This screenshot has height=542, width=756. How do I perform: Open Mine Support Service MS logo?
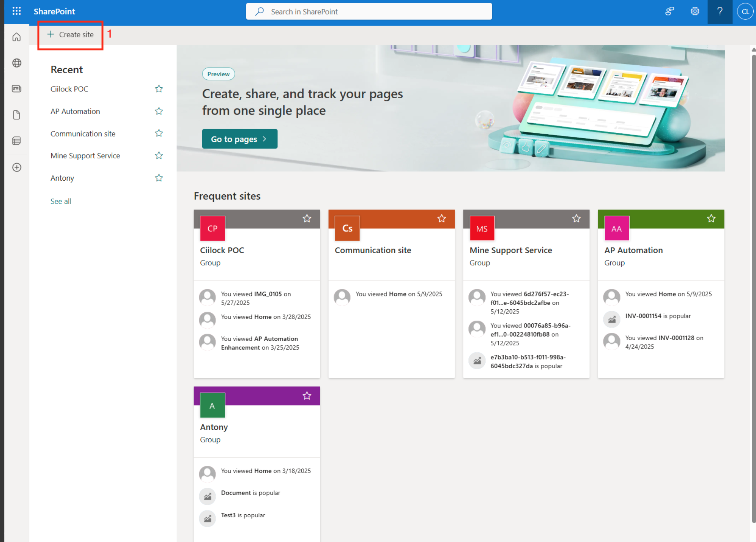[482, 228]
